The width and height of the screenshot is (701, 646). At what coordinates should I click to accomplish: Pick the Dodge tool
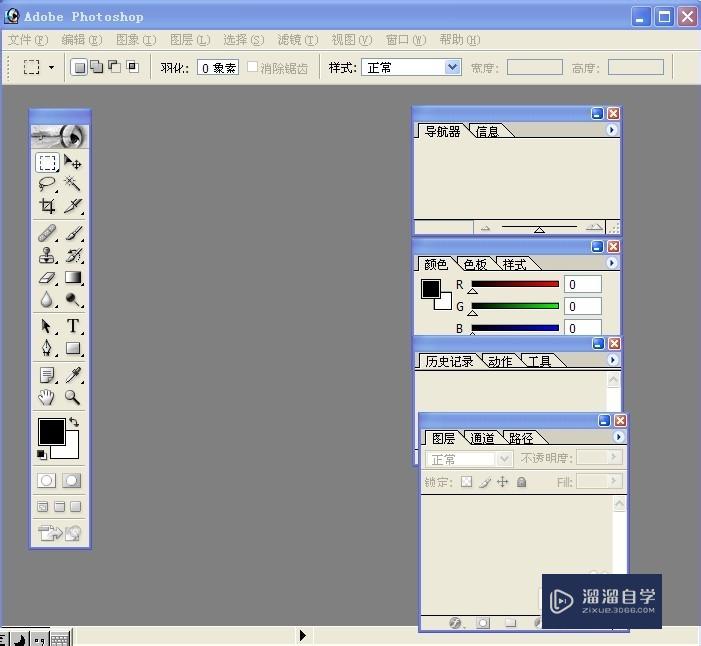pyautogui.click(x=72, y=299)
